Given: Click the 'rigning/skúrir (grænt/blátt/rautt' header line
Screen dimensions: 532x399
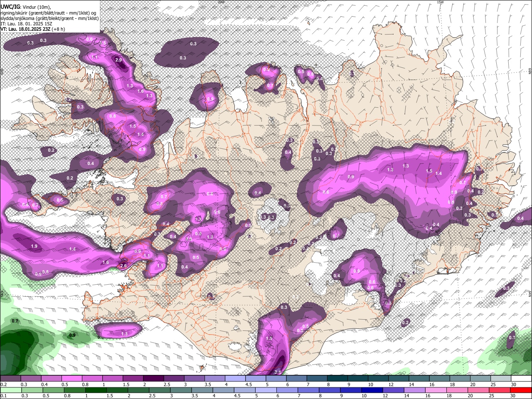Looking at the screenshot, I should pyautogui.click(x=48, y=13).
